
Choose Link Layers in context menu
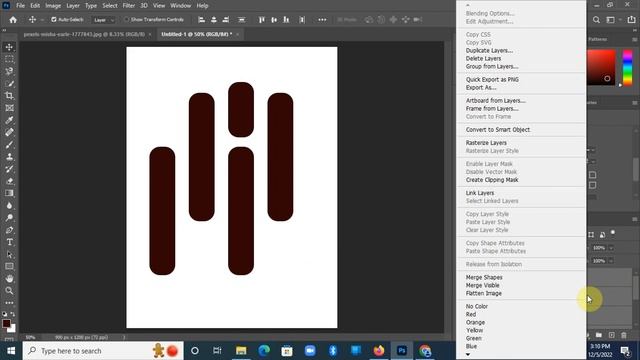coord(480,193)
